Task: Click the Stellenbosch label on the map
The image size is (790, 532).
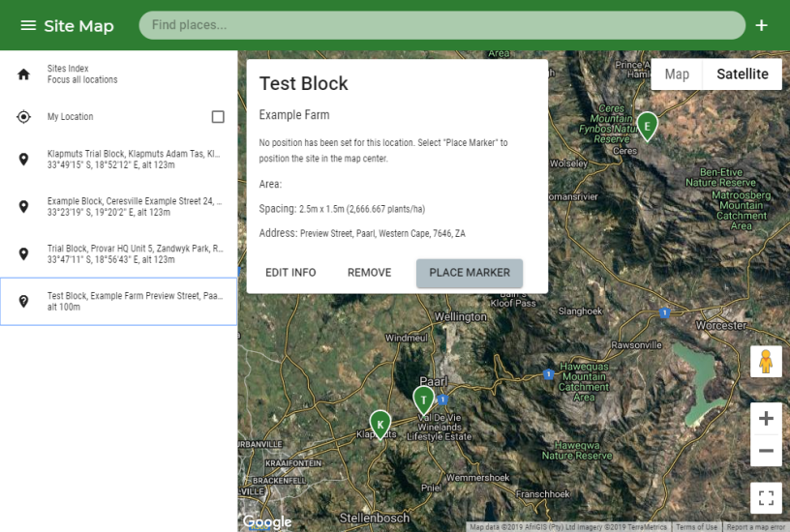Action: click(x=375, y=517)
